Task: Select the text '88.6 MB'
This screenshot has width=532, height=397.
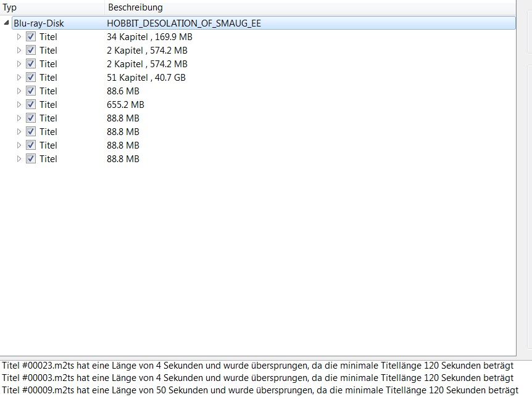Action: (123, 91)
